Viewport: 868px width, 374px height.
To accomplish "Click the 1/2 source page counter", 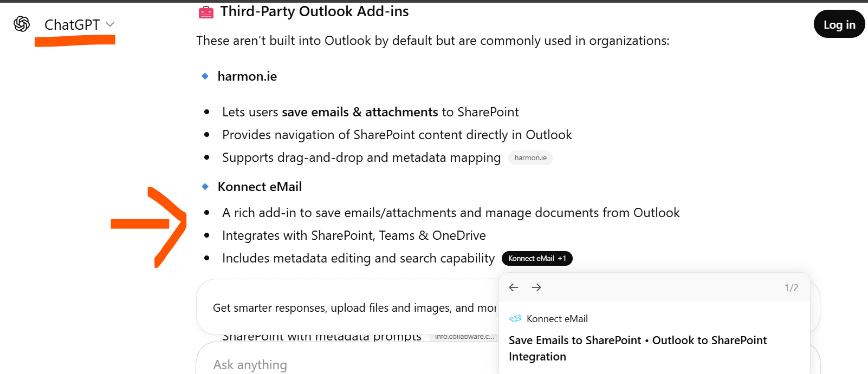I will tap(791, 288).
